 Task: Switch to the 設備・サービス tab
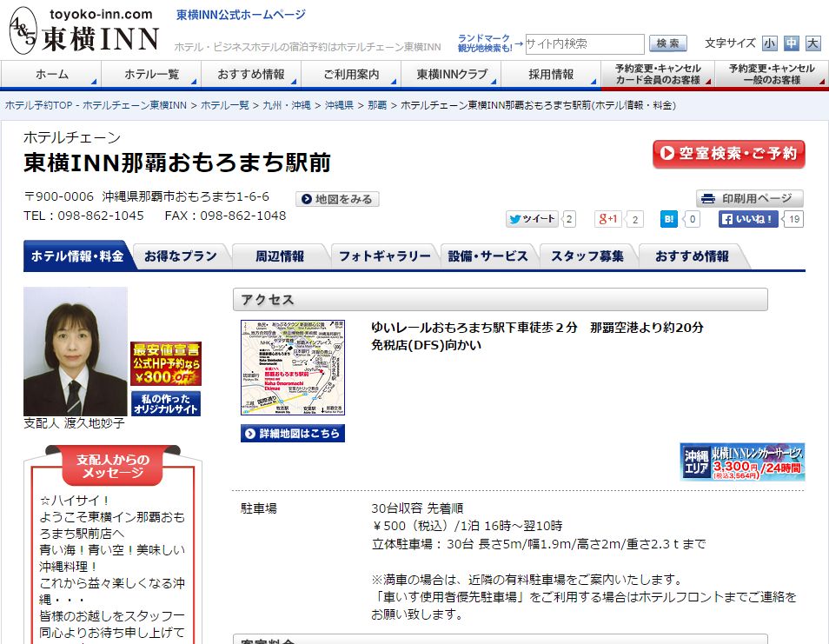click(x=488, y=256)
